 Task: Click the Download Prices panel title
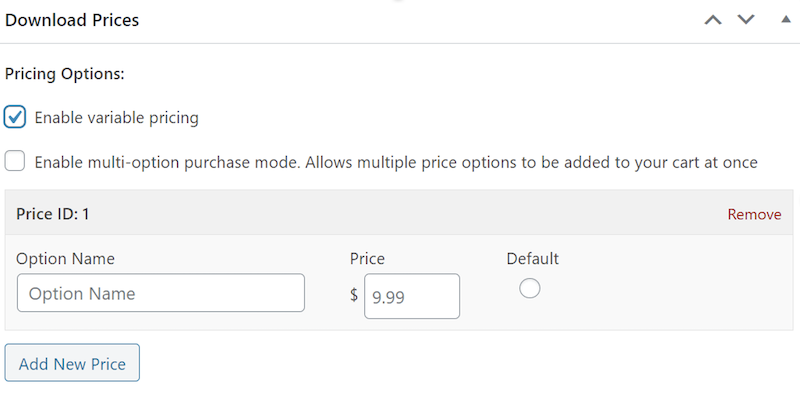(x=72, y=20)
